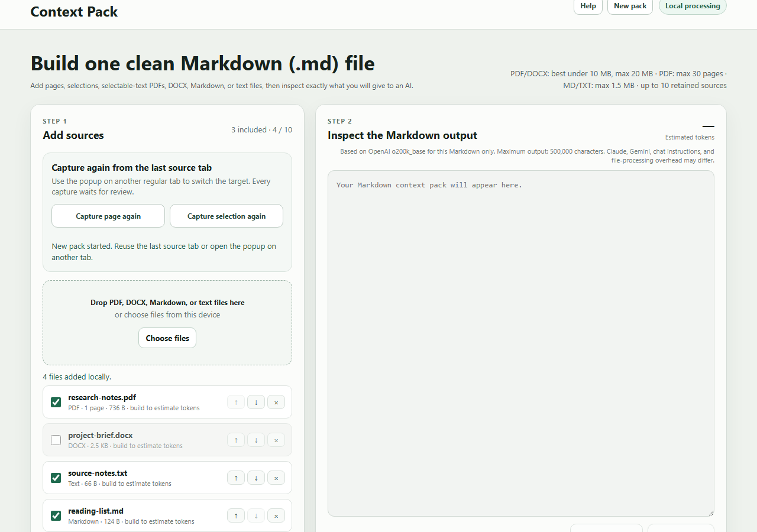
Task: Click inside the Markdown output text area
Action: (x=521, y=343)
